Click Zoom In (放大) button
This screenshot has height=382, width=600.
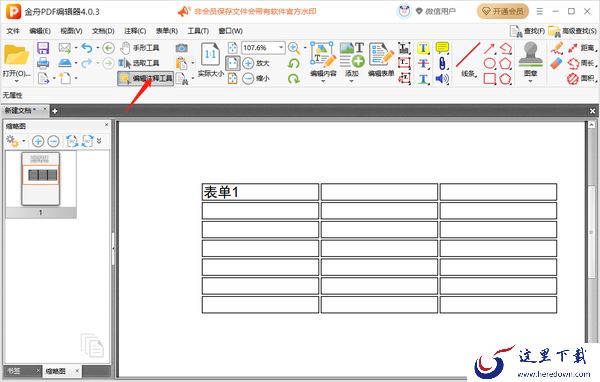coord(256,63)
